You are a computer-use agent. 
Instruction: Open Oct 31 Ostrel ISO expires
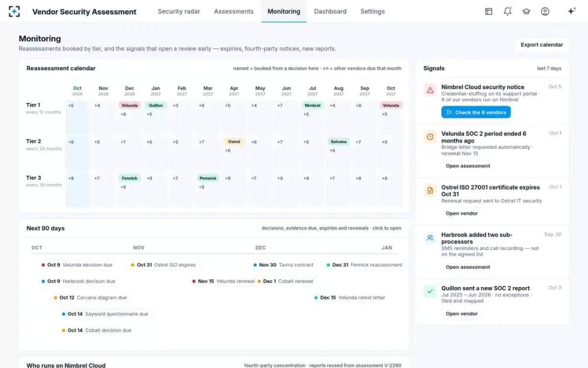163,265
